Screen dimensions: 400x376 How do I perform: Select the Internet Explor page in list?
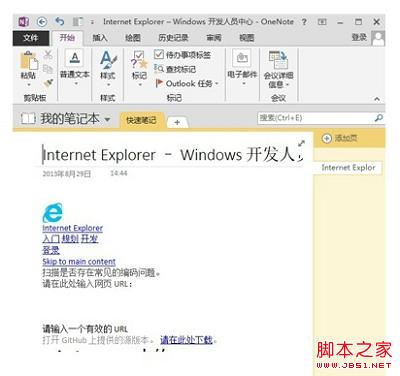click(x=348, y=167)
